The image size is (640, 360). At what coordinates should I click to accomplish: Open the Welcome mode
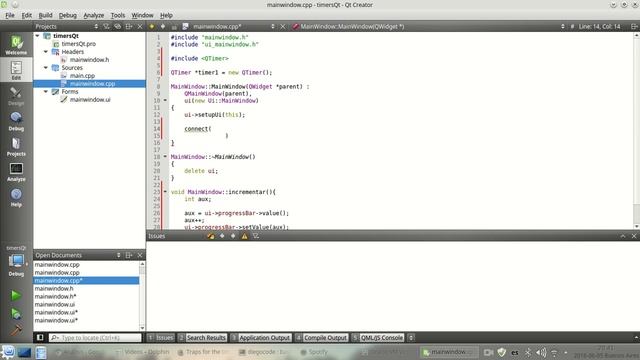tap(16, 45)
